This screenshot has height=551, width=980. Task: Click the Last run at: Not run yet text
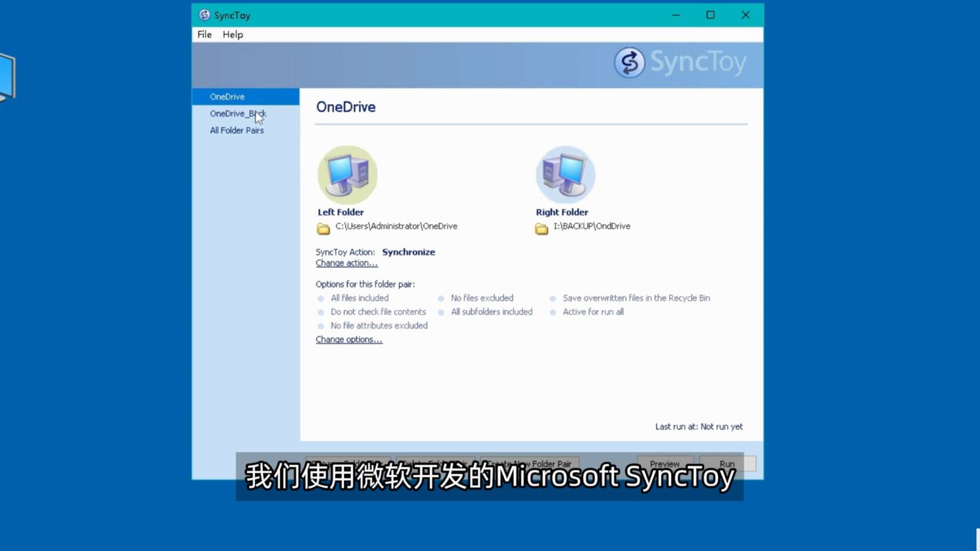pos(699,427)
